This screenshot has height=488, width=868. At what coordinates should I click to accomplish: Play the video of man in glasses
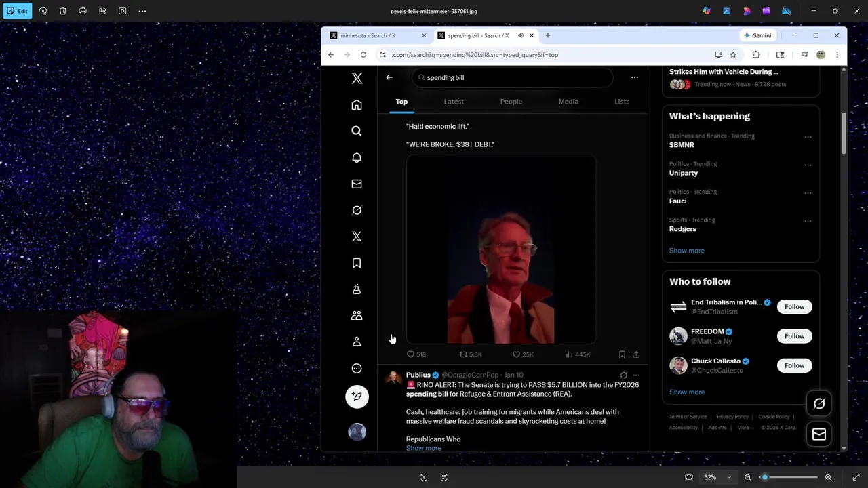click(x=501, y=249)
